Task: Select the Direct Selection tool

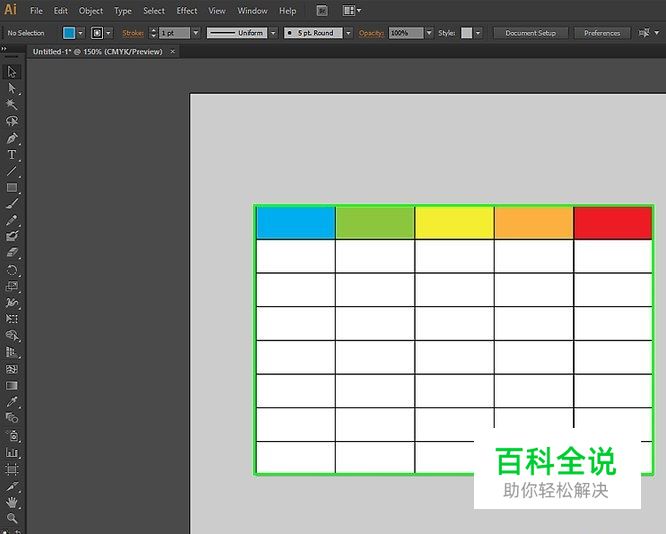Action: (12, 88)
